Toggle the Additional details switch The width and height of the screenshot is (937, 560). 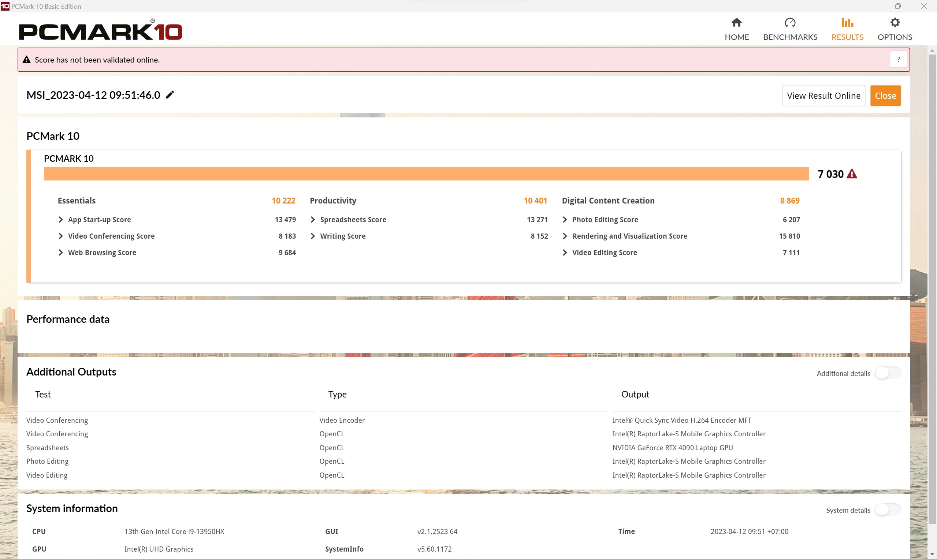click(888, 373)
